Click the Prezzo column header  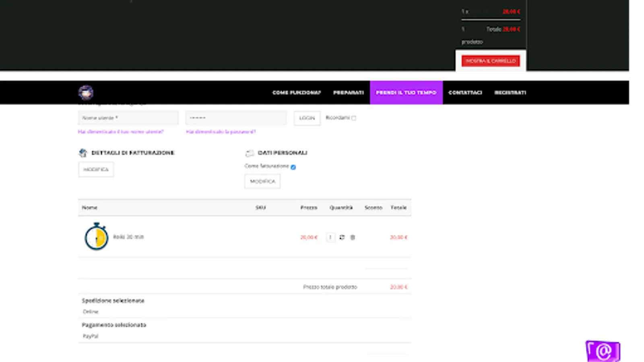point(309,208)
